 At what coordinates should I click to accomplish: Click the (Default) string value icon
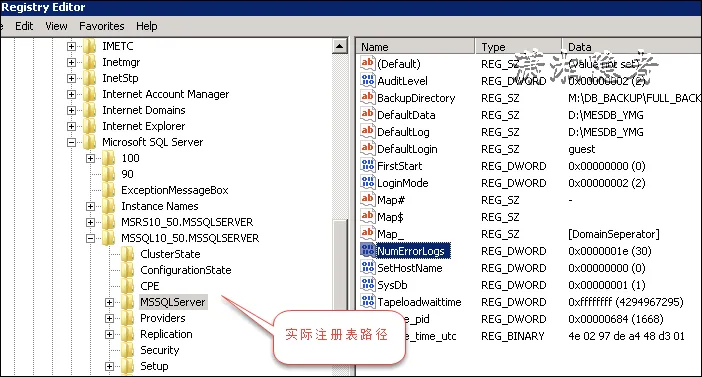tap(368, 63)
